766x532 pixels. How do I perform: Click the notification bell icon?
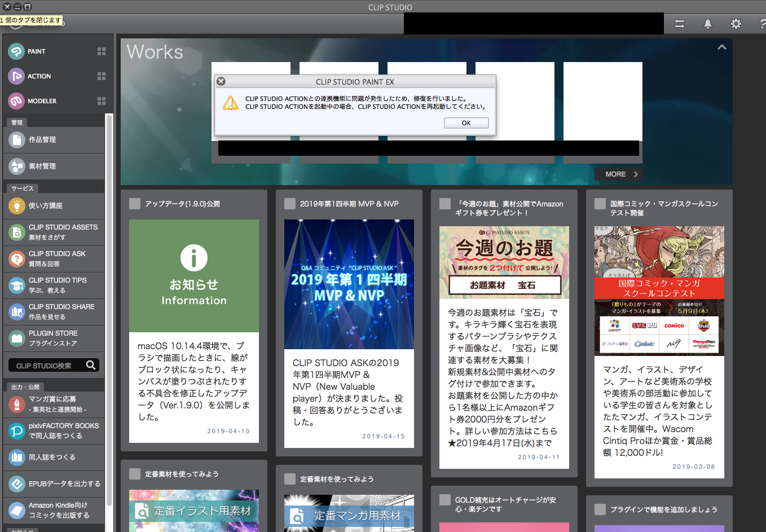point(707,24)
